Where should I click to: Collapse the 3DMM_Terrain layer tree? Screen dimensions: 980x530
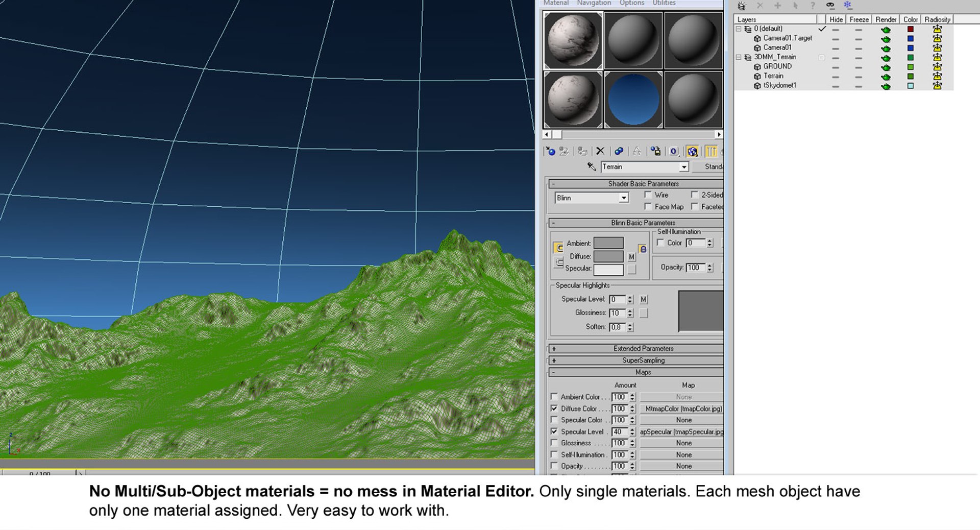739,57
